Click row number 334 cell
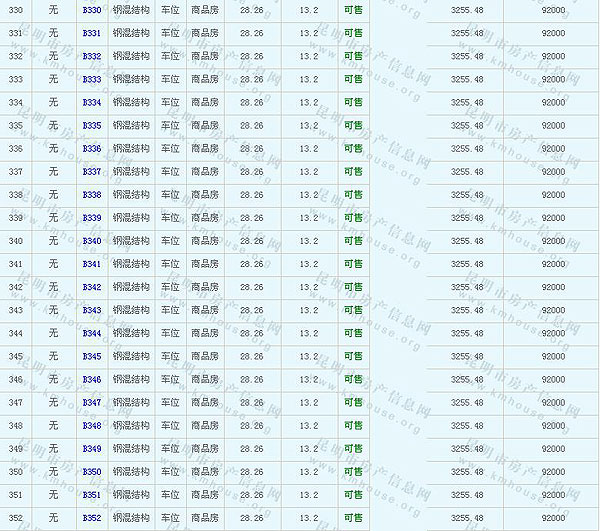 pos(15,102)
